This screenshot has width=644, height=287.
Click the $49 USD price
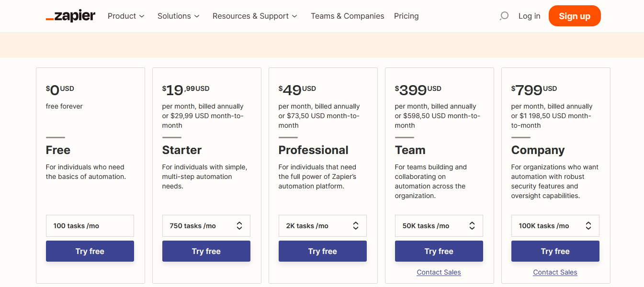coord(297,90)
